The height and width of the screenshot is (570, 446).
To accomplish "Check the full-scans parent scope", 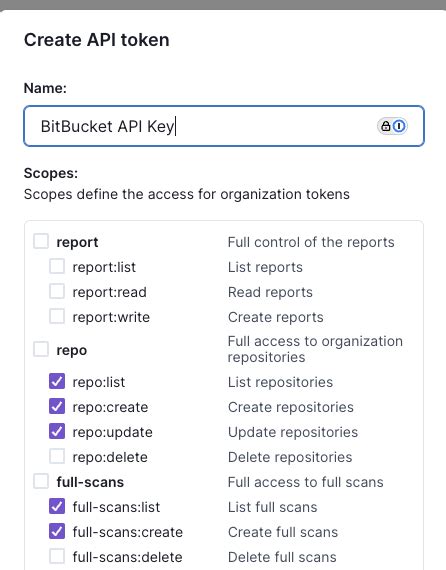I will [x=41, y=481].
